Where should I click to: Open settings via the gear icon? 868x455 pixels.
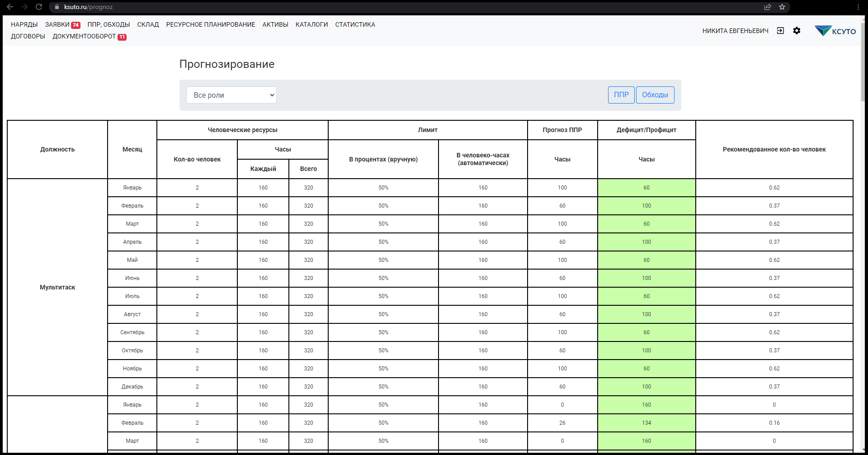(x=797, y=31)
